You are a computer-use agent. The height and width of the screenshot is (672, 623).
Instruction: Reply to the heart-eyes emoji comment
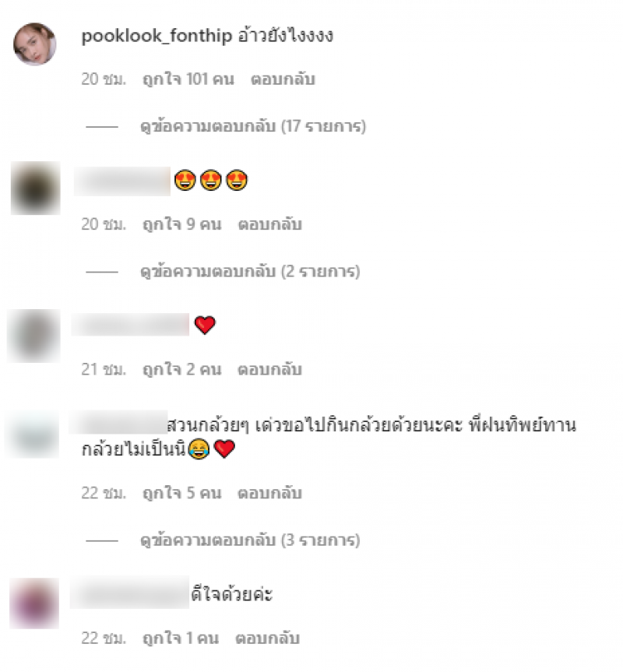click(270, 224)
